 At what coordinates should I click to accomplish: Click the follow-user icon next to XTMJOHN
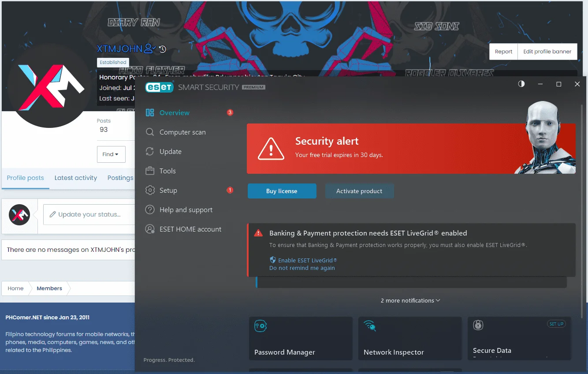point(150,49)
